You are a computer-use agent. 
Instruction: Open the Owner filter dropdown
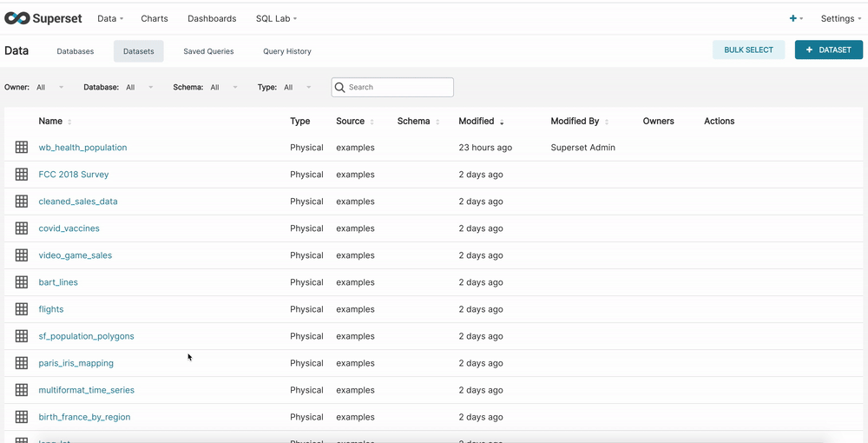pos(49,87)
